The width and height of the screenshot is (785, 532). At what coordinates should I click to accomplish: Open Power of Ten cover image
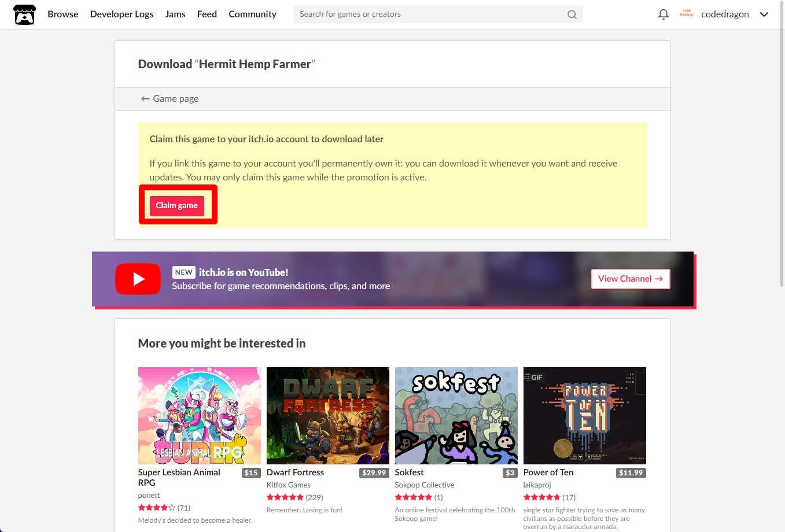(x=585, y=416)
